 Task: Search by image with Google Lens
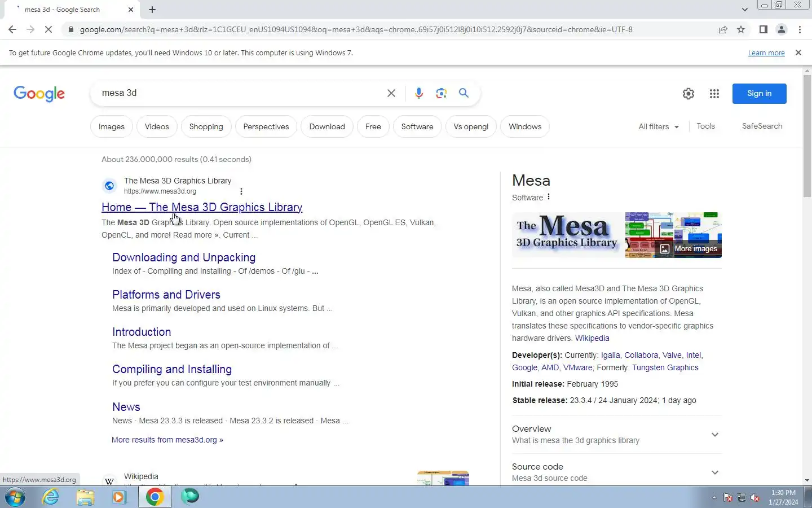click(441, 93)
